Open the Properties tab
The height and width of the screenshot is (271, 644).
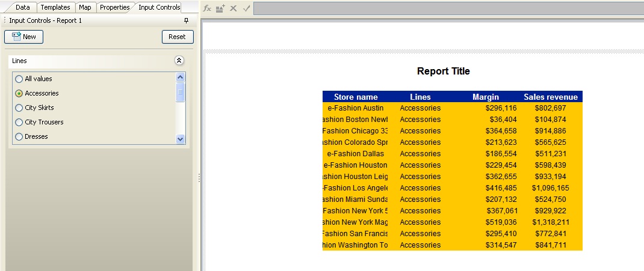(114, 7)
